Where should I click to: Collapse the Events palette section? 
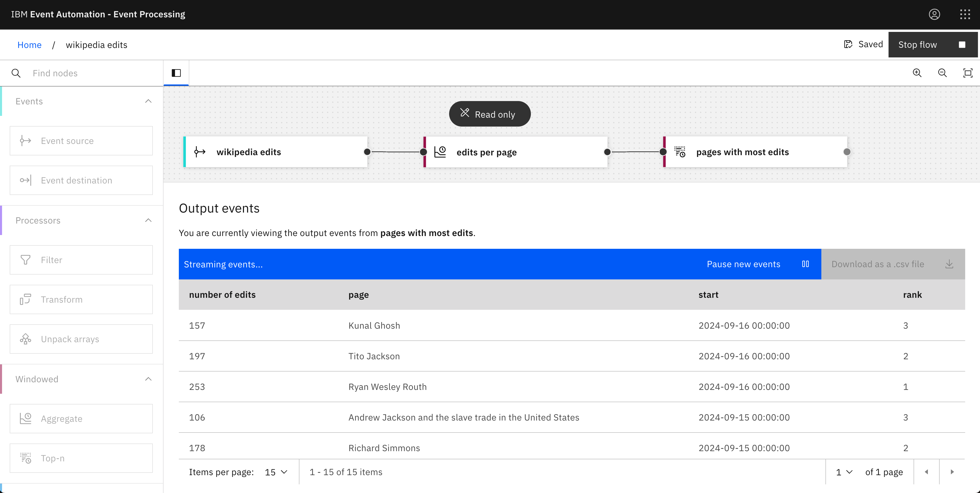[x=148, y=101]
